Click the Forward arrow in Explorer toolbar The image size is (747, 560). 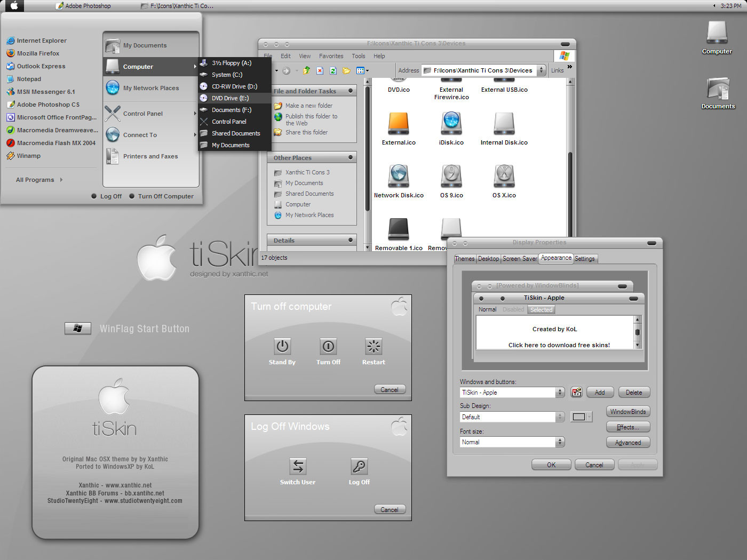tap(287, 70)
